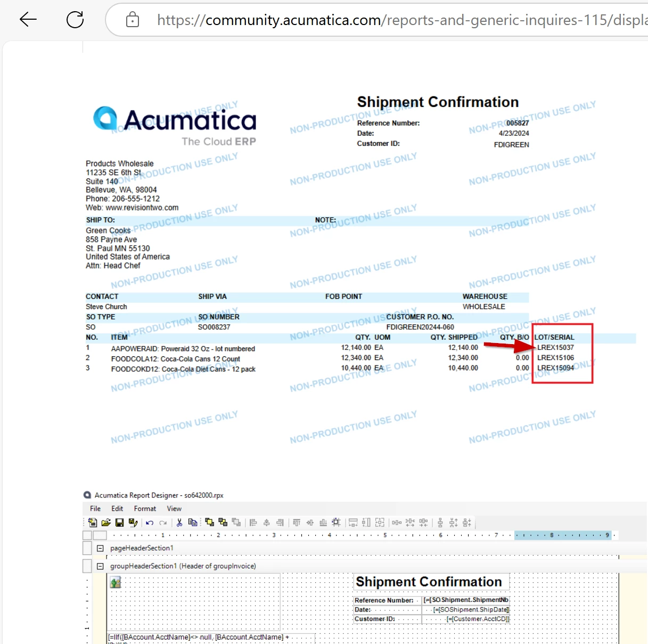The height and width of the screenshot is (644, 648).
Task: Open the View menu in Report Designer
Action: [x=174, y=509]
